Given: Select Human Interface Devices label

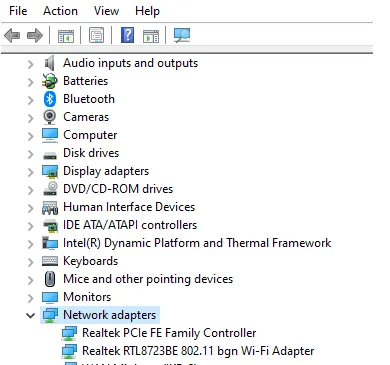Looking at the screenshot, I should click(x=129, y=207).
